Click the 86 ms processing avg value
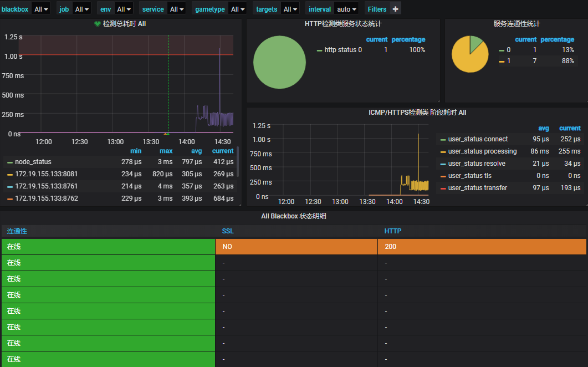The width and height of the screenshot is (588, 367). (540, 151)
